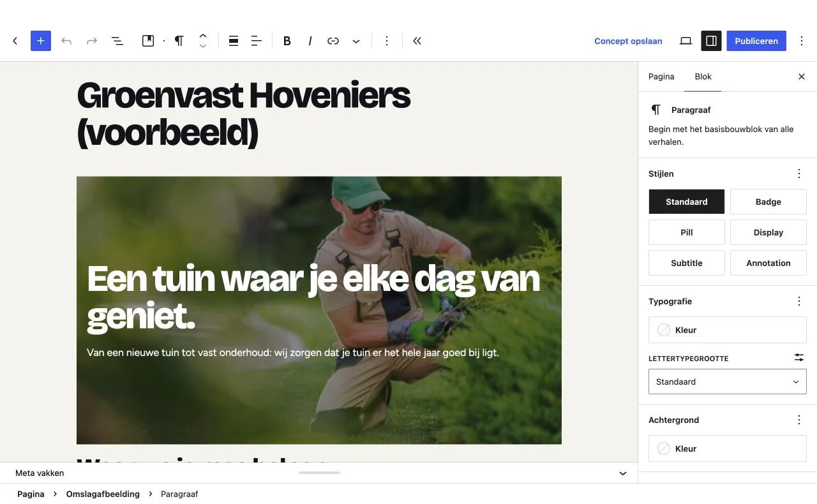Open the document overview list
817x504 pixels.
117,41
